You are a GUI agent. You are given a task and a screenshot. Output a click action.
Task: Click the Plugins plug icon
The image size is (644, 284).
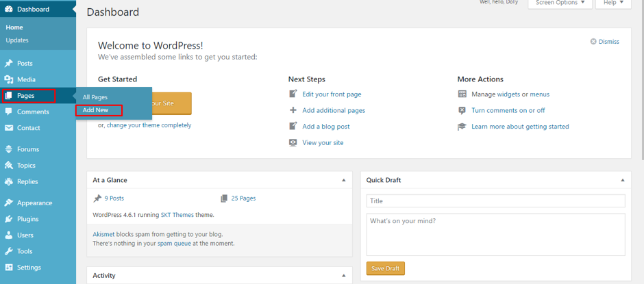click(9, 219)
